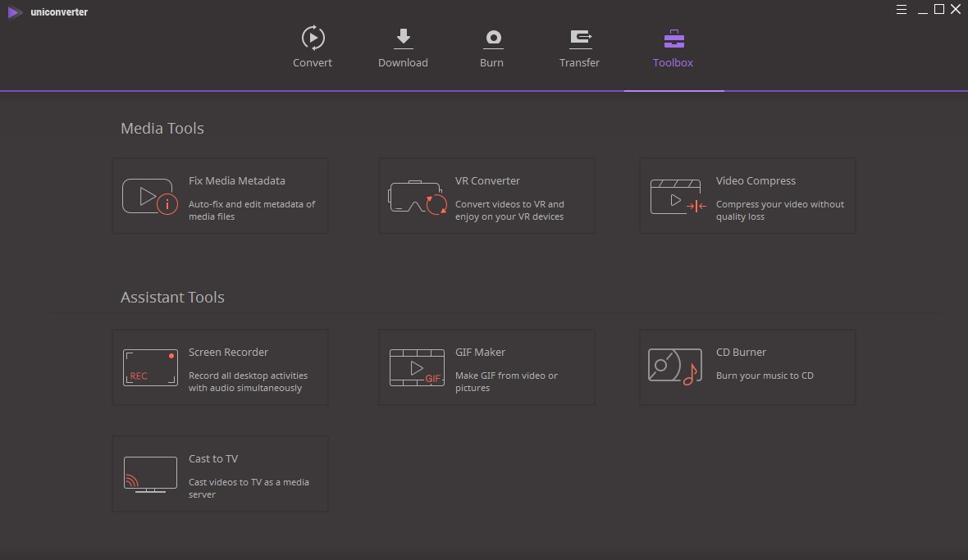Maximize the uniconverter window
The width and height of the screenshot is (968, 560).
939,9
